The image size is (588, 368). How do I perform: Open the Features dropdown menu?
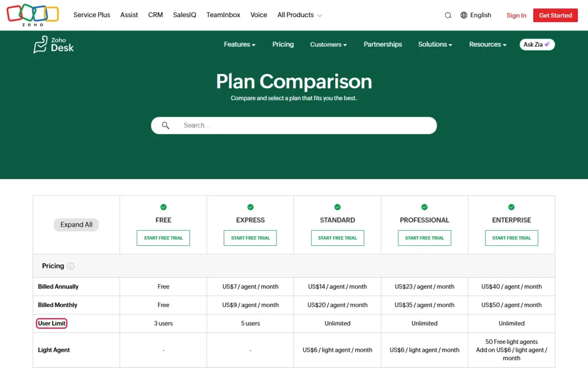(240, 45)
